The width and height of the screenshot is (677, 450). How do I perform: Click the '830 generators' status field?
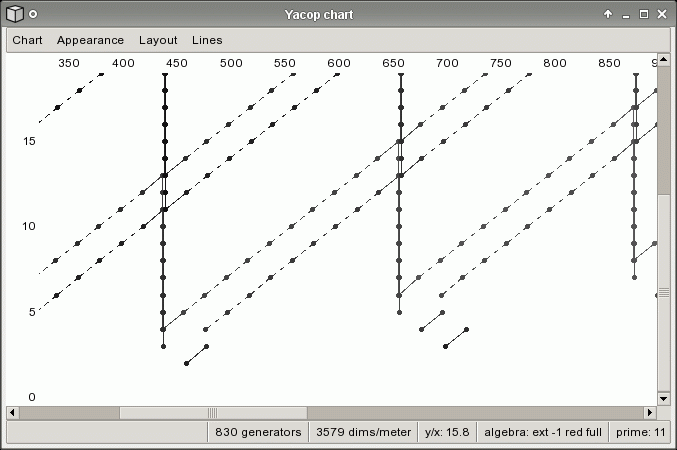(258, 432)
